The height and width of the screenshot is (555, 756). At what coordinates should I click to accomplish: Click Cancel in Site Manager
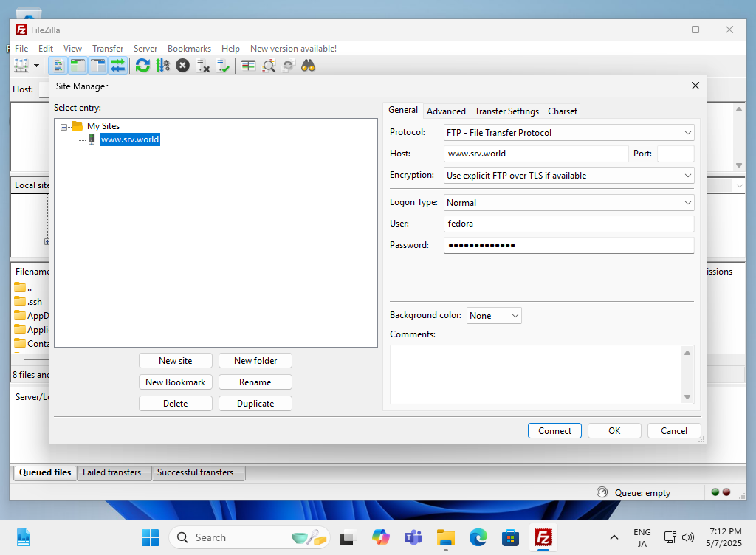674,431
